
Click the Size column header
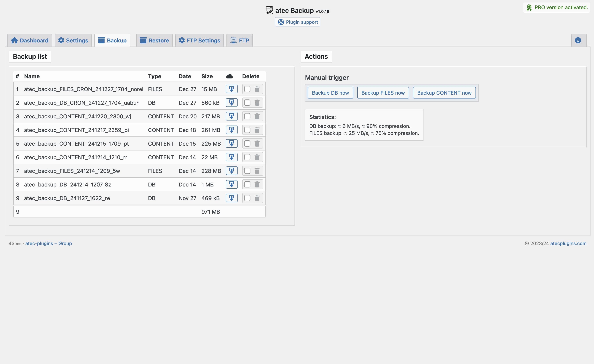click(x=207, y=76)
